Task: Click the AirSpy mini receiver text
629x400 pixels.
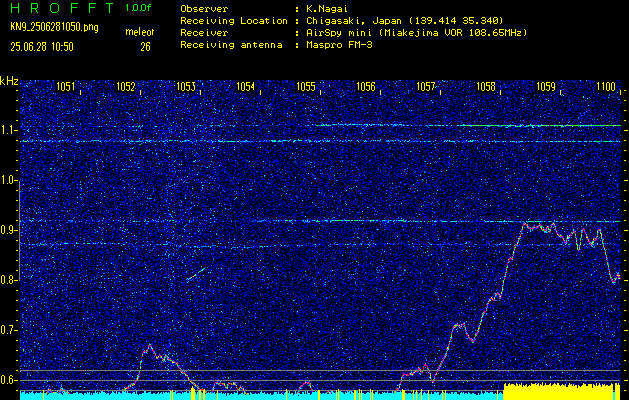Action: [416, 32]
